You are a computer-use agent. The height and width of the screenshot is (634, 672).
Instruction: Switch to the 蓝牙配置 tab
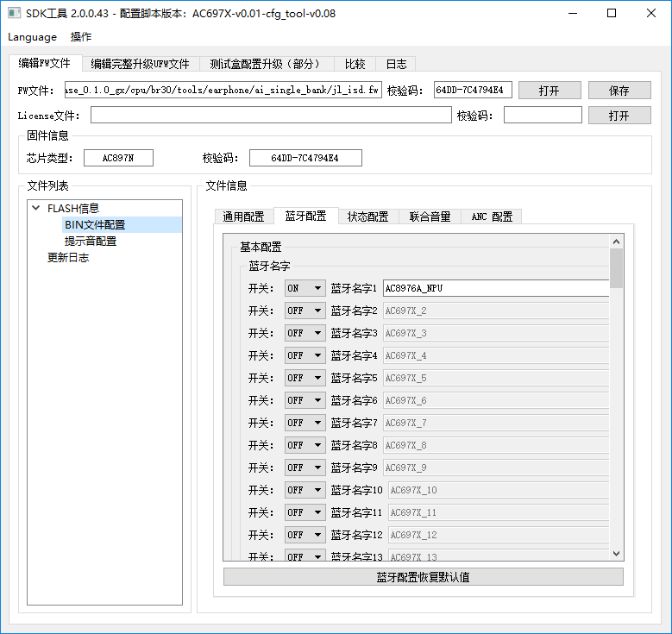(x=305, y=216)
